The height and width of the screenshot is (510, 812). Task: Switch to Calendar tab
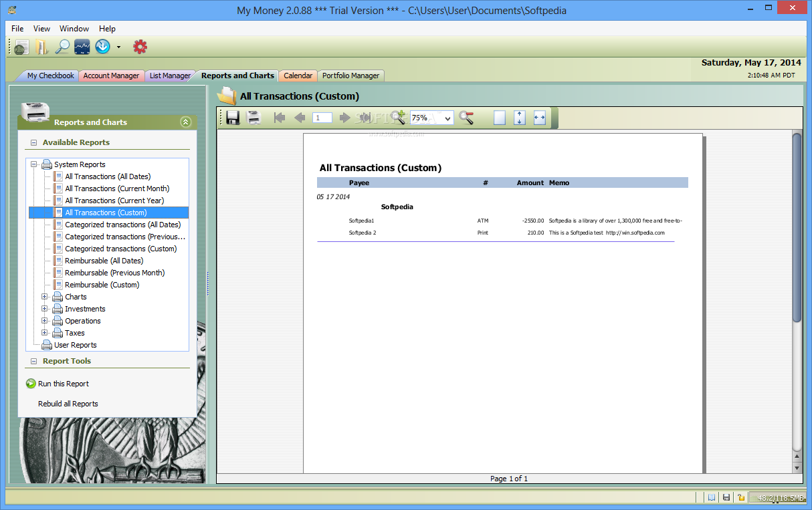pyautogui.click(x=298, y=76)
